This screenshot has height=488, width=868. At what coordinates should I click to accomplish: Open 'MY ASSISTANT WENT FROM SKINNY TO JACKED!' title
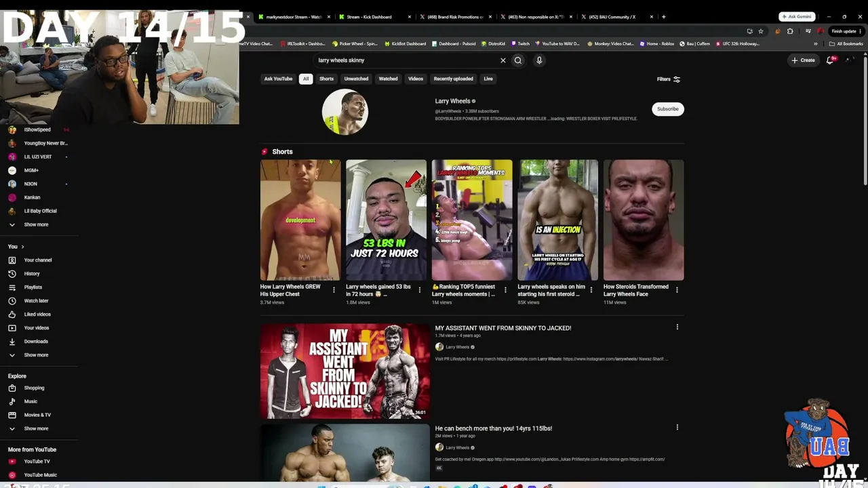click(x=503, y=328)
